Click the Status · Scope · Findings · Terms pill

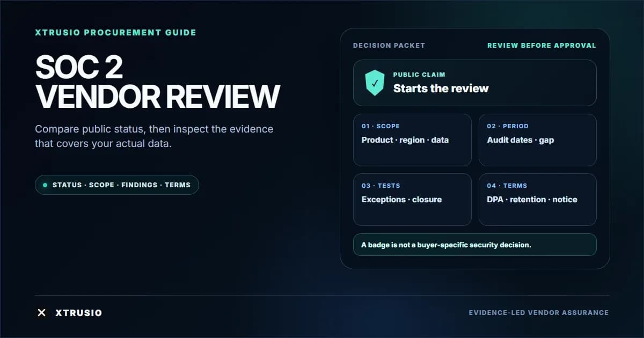[117, 185]
